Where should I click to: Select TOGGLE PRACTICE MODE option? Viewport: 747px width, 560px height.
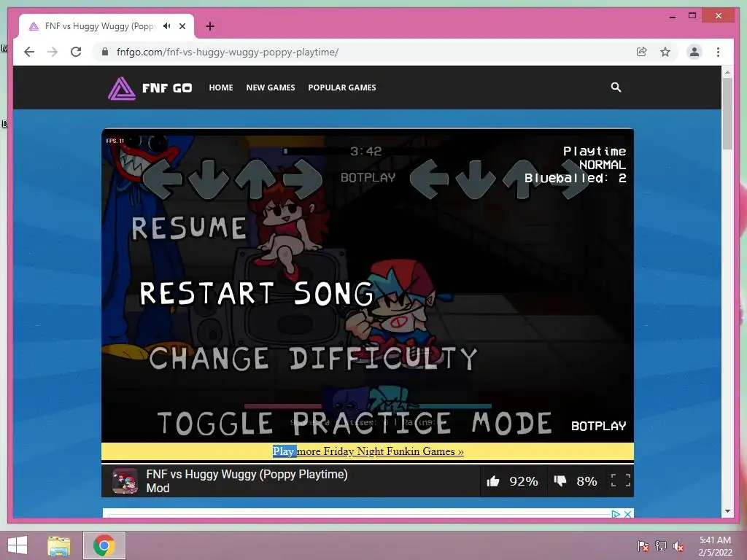(x=355, y=423)
